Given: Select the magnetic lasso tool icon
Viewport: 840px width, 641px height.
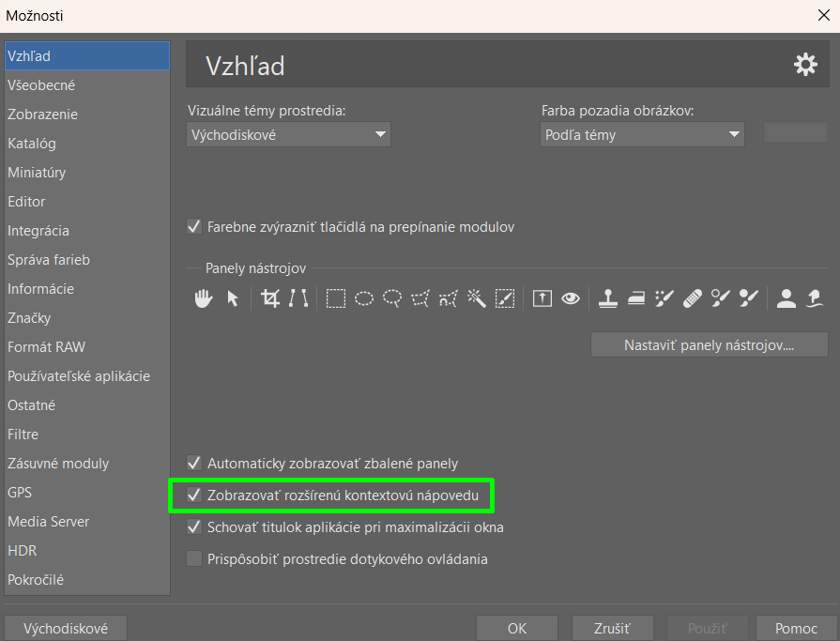Looking at the screenshot, I should point(449,298).
